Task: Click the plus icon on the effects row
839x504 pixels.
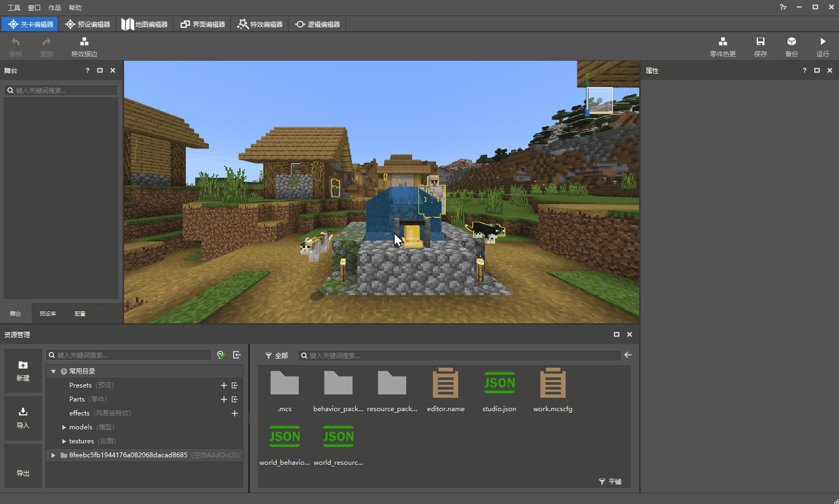Action: click(x=235, y=413)
